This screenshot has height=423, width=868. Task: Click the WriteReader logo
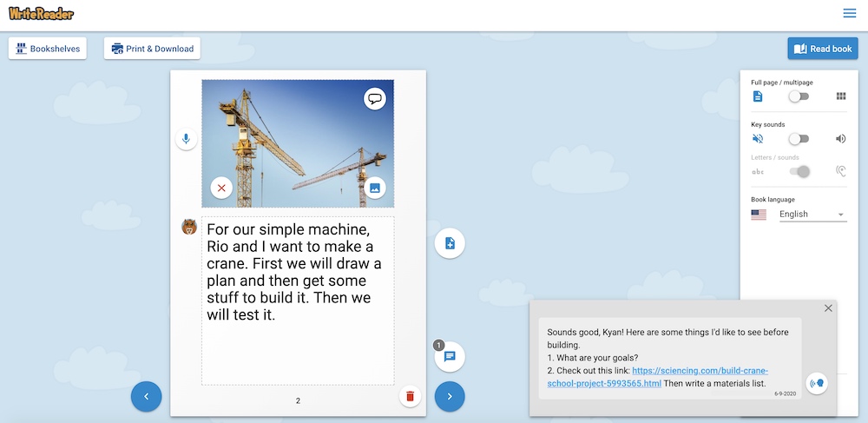tap(41, 13)
